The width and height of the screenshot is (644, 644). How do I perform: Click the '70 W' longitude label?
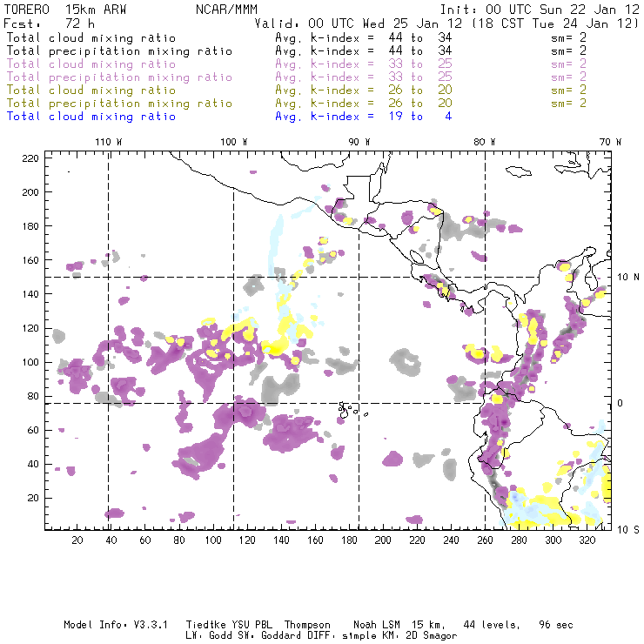pos(610,142)
